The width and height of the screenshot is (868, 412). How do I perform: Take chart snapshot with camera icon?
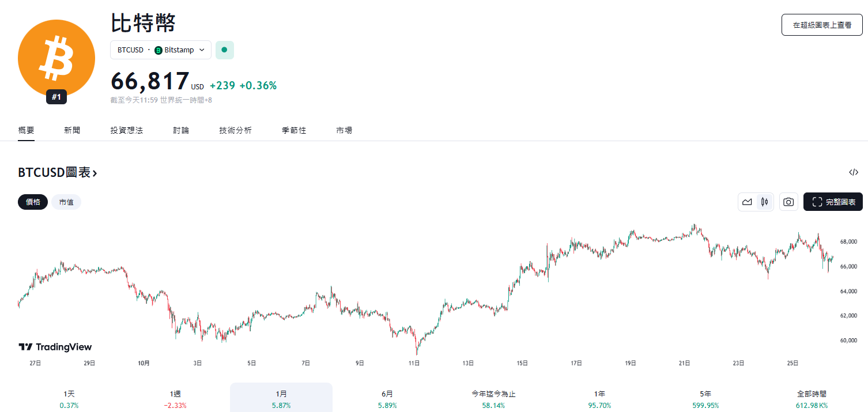(x=788, y=202)
